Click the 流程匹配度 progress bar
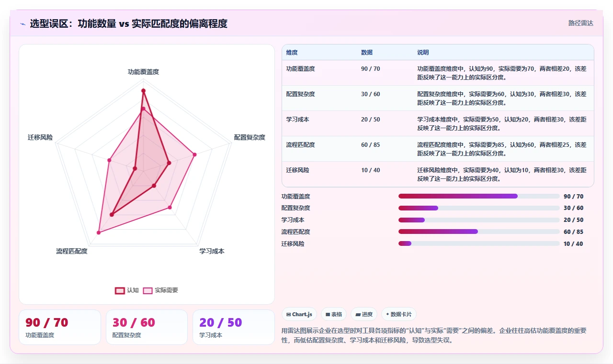613x364 pixels. pos(479,232)
